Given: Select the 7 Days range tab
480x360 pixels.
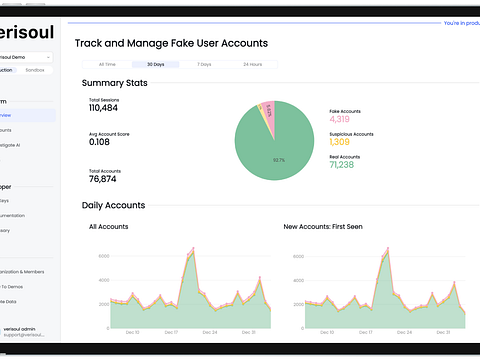Looking at the screenshot, I should click(x=204, y=64).
